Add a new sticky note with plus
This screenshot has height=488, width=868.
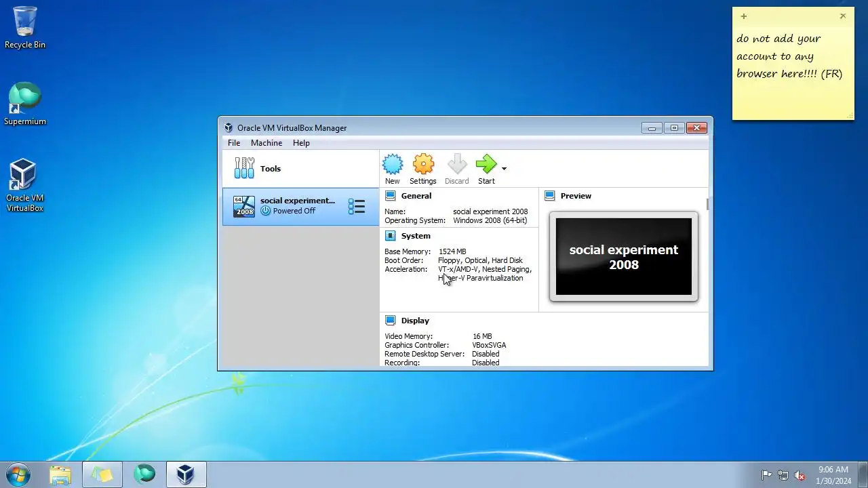(744, 16)
